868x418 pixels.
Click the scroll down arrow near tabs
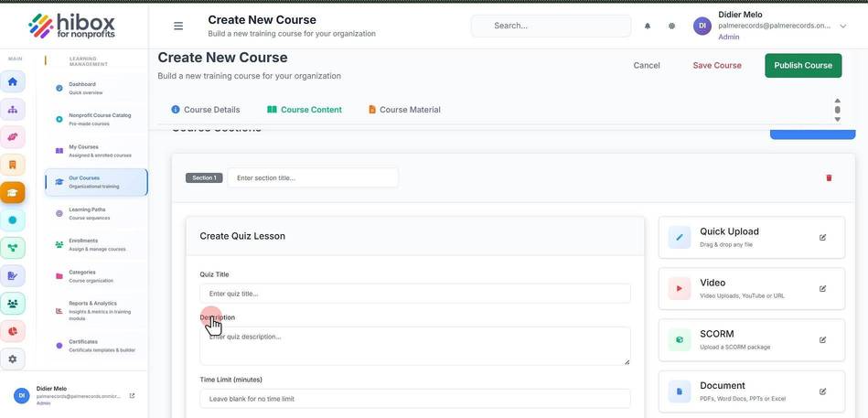837,119
